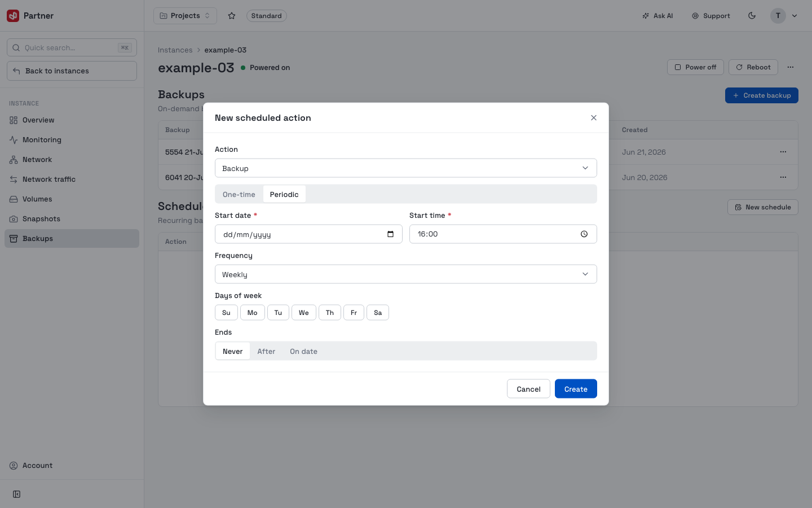
Task: Click the Start time field showing 16:00
Action: pos(503,234)
